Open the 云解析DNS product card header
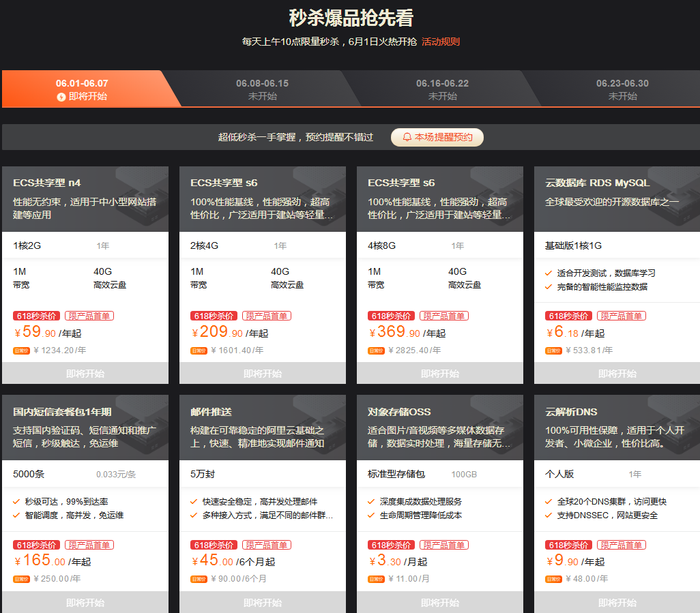The image size is (700, 613). click(x=617, y=427)
